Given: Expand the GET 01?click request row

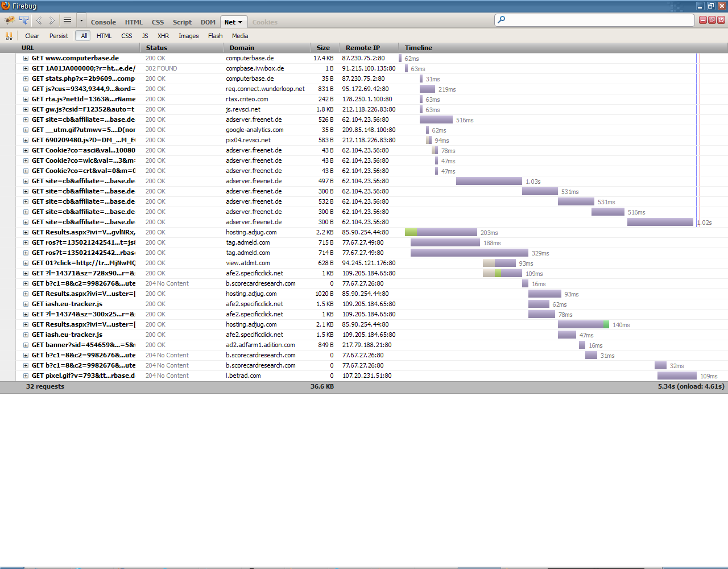Looking at the screenshot, I should click(x=26, y=263).
